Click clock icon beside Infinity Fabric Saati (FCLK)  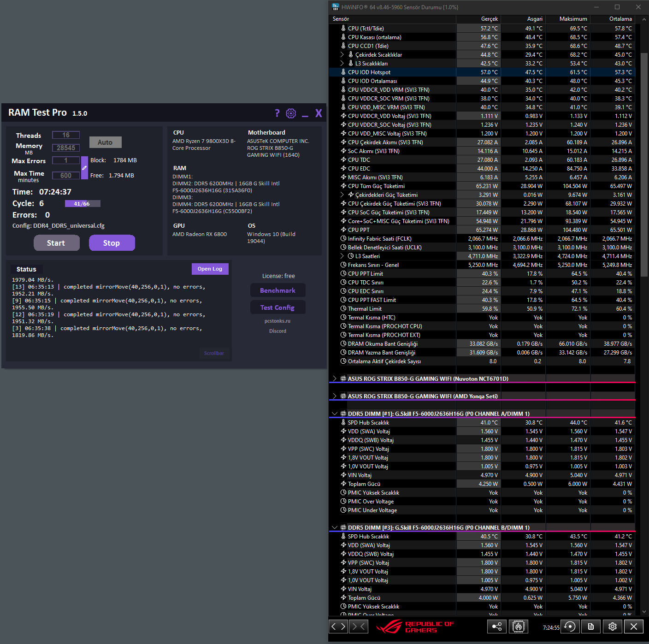pyautogui.click(x=343, y=238)
